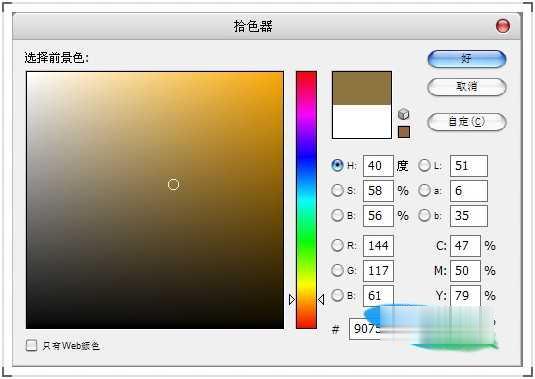Click the Lab a field showing 6
Viewport: 535px width, 379px height.
tap(468, 191)
